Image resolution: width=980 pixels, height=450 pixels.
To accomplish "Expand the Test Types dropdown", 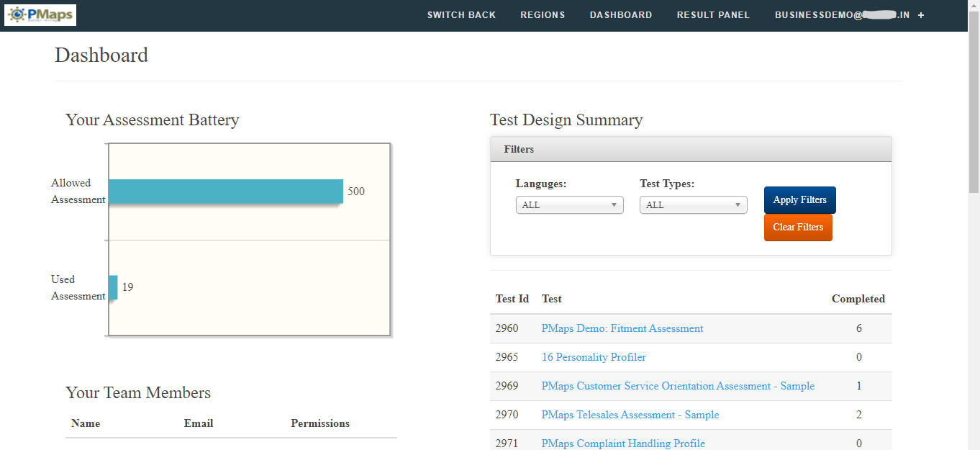I will click(x=693, y=205).
